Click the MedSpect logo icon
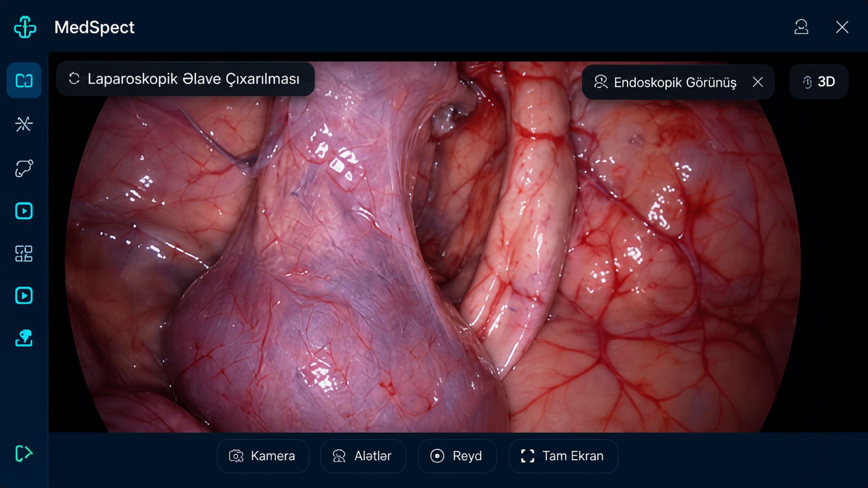This screenshot has height=488, width=868. 25,27
